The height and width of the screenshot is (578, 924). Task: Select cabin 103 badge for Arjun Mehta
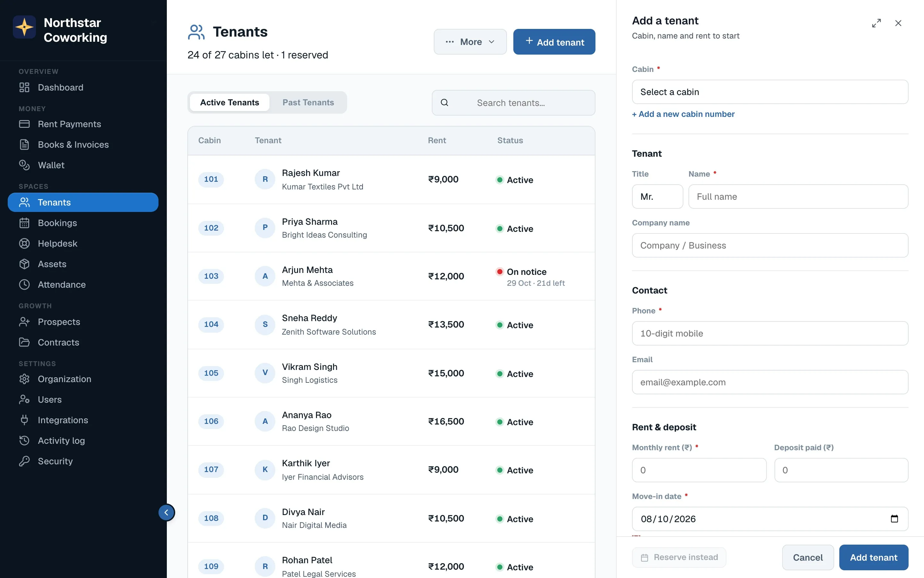coord(211,276)
